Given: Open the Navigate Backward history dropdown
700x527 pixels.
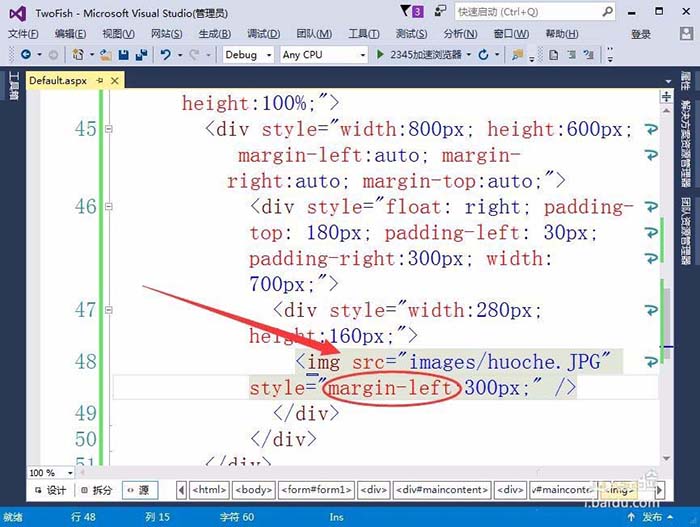Looking at the screenshot, I should (x=39, y=55).
